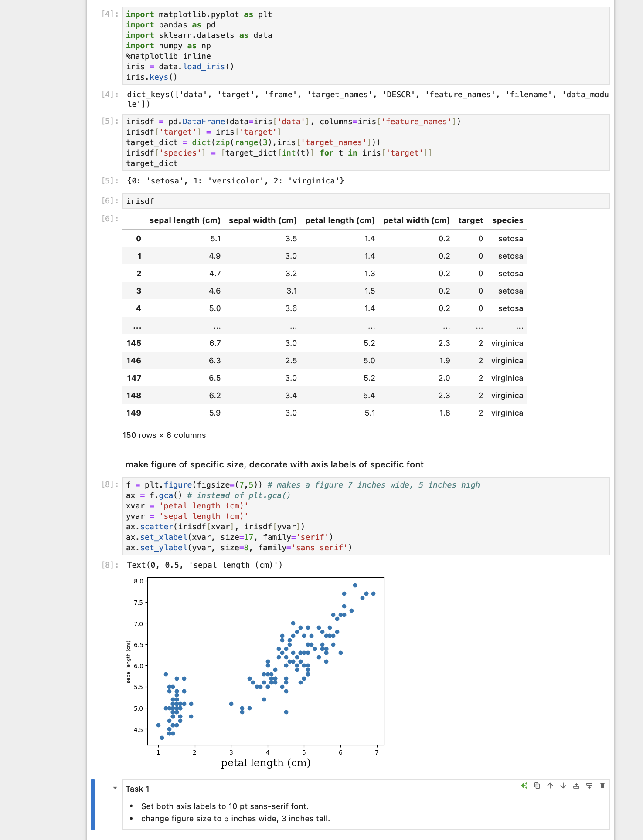This screenshot has width=643, height=840.
Task: Click the 'sepal width (cm)' column header
Action: (x=263, y=220)
